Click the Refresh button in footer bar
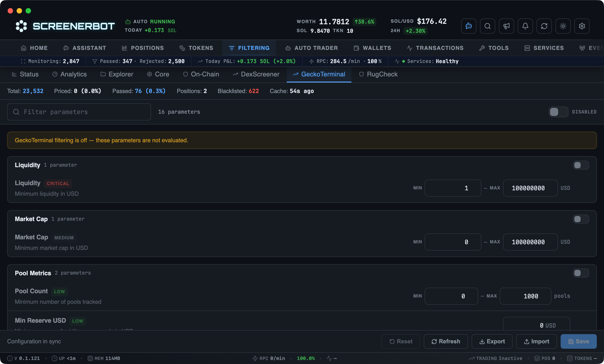Screen dimensions: 604x364 click(x=446, y=341)
